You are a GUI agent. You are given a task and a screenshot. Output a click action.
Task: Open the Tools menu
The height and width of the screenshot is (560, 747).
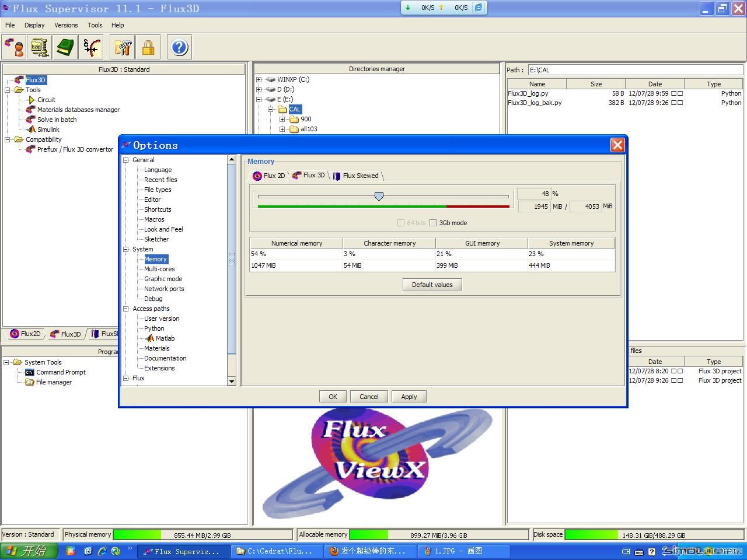click(x=95, y=25)
